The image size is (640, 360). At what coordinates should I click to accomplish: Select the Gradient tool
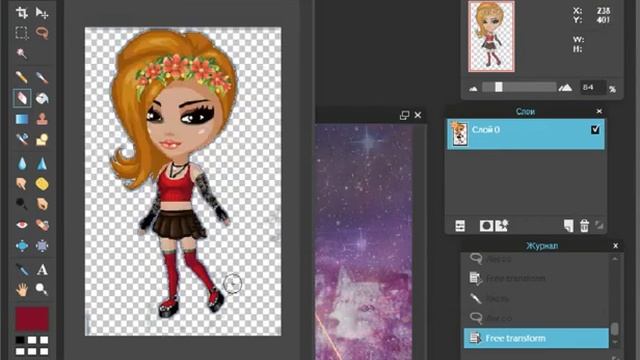pos(22,119)
